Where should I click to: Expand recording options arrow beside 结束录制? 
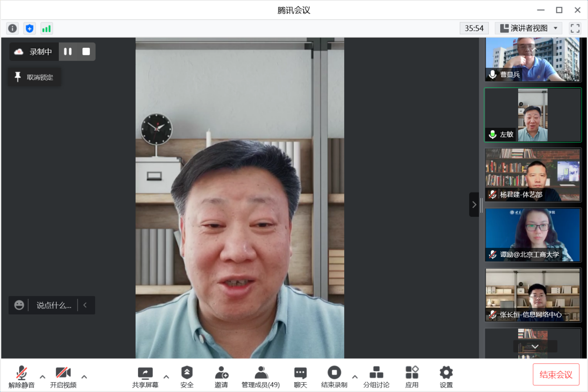point(355,377)
